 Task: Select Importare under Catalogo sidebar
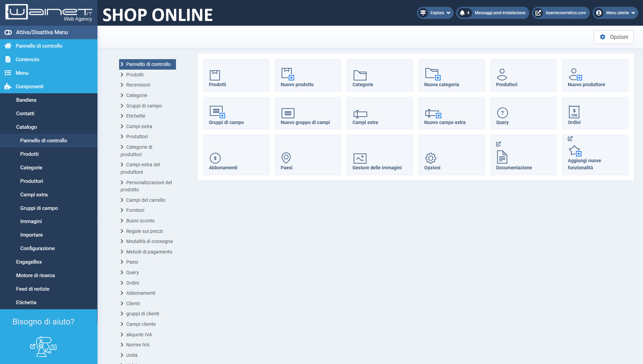point(31,235)
